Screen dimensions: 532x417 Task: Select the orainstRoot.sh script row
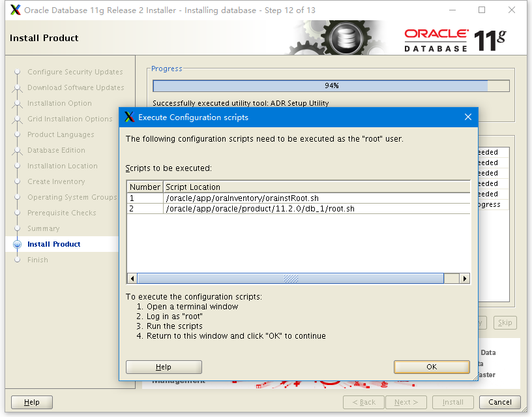pyautogui.click(x=299, y=198)
